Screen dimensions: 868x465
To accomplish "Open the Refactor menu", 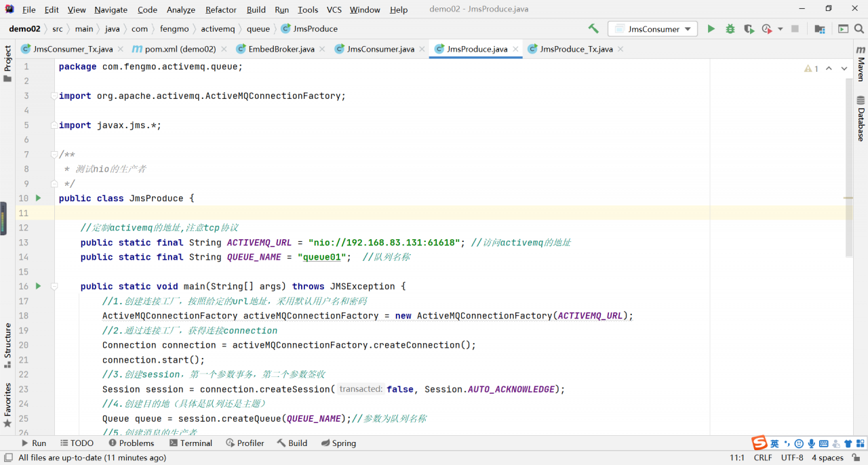I will [x=221, y=9].
